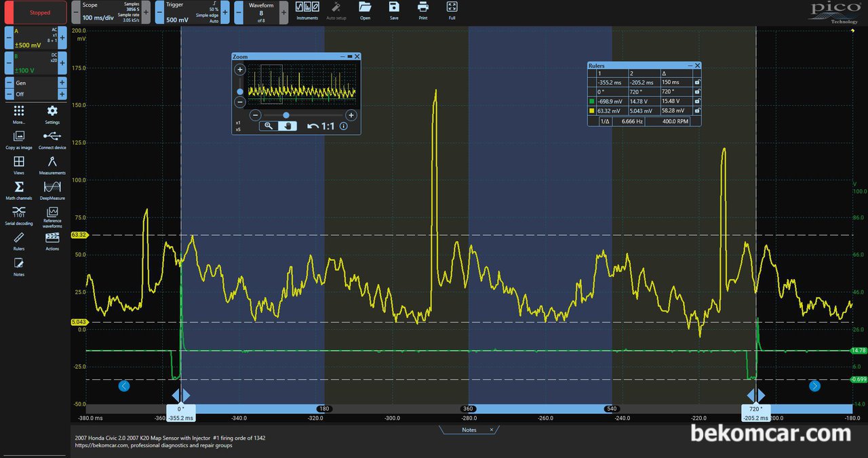The image size is (868, 458).
Task: Collapse the Zoom panel with its minimize dash
Action: [x=342, y=57]
